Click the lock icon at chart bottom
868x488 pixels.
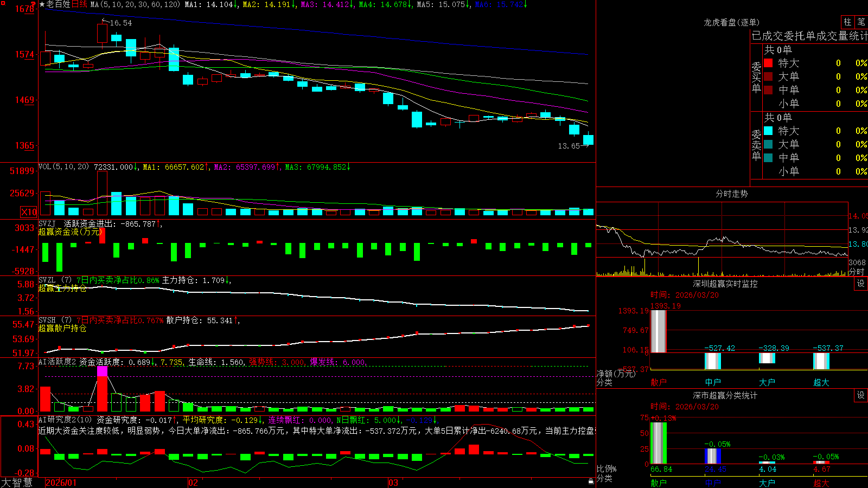click(x=591, y=481)
